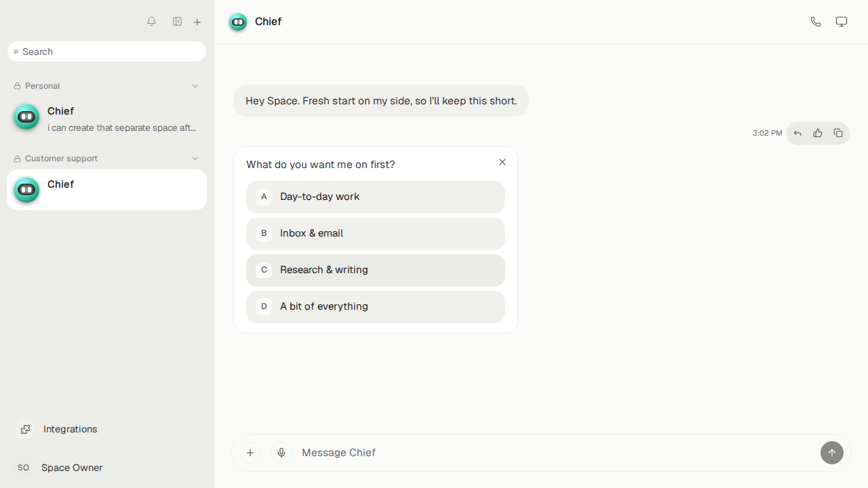Image resolution: width=868 pixels, height=488 pixels.
Task: Copy the message using copy icon
Action: [x=838, y=134]
